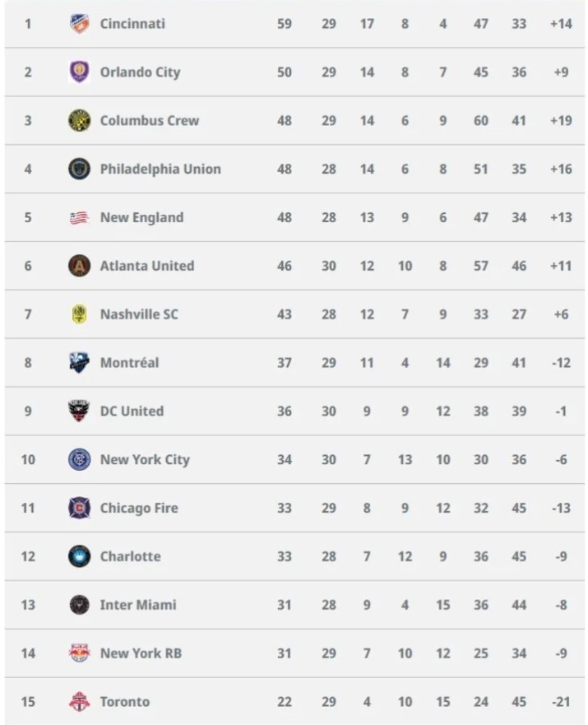Click Cincinnati's 59 points value
The image size is (588, 725).
click(x=285, y=24)
